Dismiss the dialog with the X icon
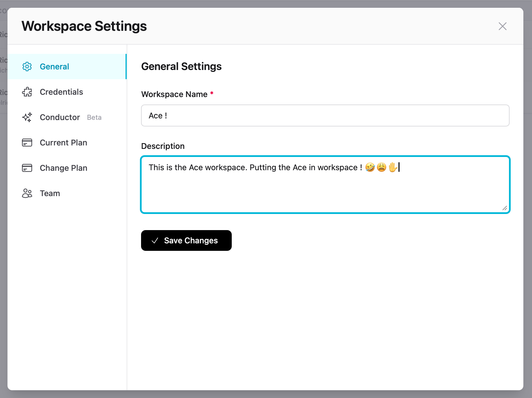The height and width of the screenshot is (398, 532). coord(502,26)
